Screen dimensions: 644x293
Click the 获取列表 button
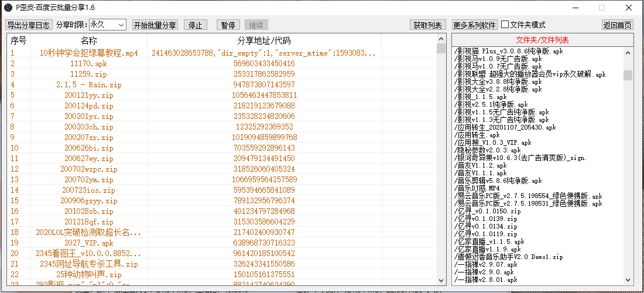pos(427,25)
